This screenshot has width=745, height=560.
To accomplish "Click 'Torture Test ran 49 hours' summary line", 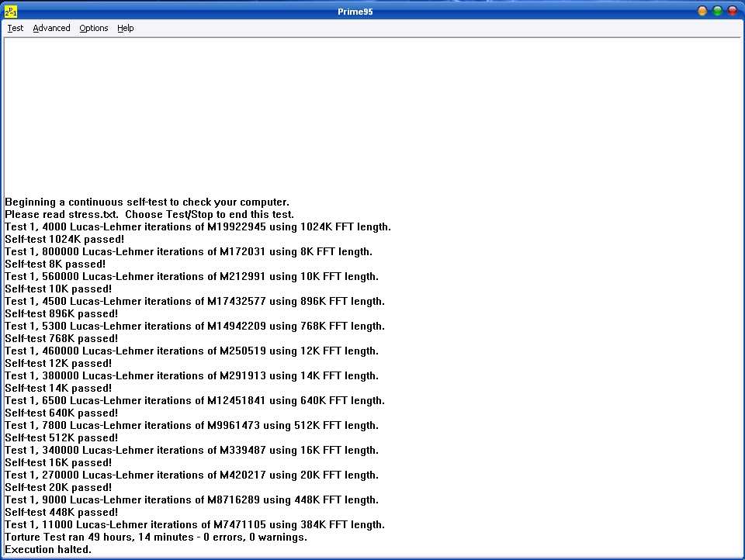I will 156,538.
